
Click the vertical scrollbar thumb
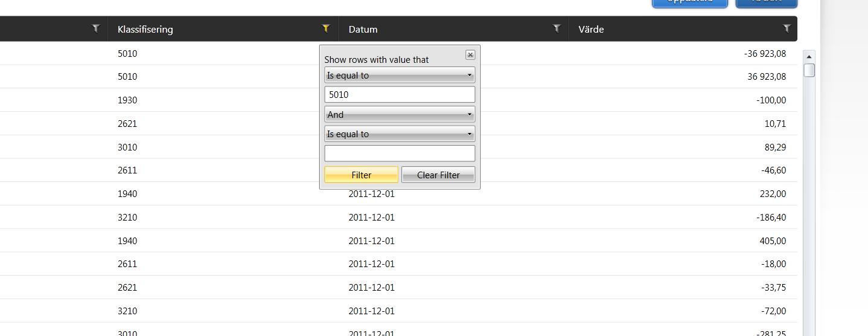click(x=809, y=70)
